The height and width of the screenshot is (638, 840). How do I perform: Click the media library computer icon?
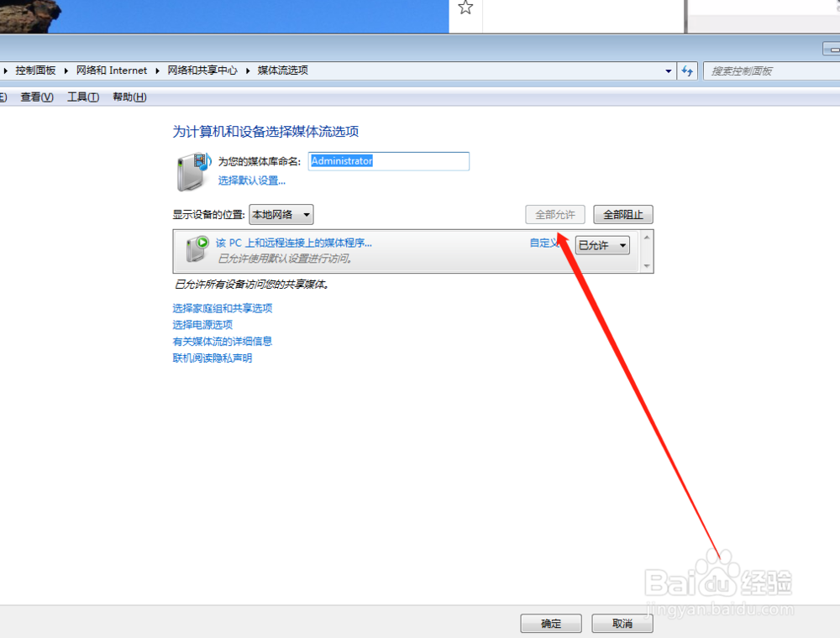pyautogui.click(x=192, y=169)
